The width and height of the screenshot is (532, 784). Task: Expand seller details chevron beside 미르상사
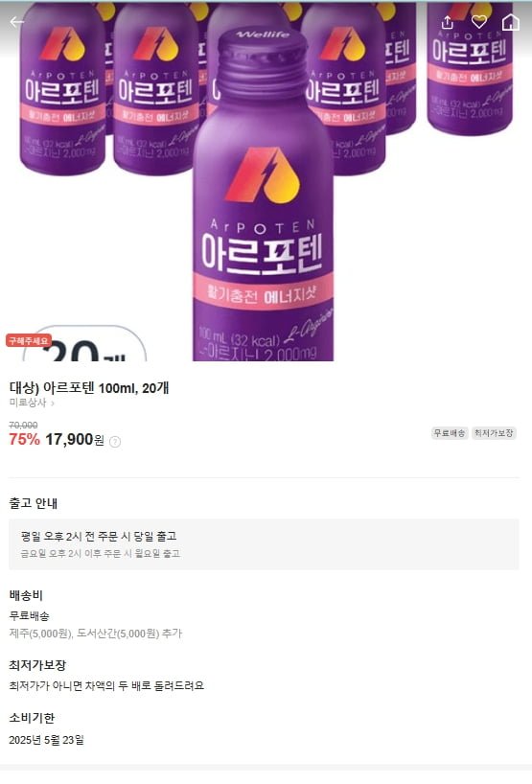pyautogui.click(x=53, y=403)
